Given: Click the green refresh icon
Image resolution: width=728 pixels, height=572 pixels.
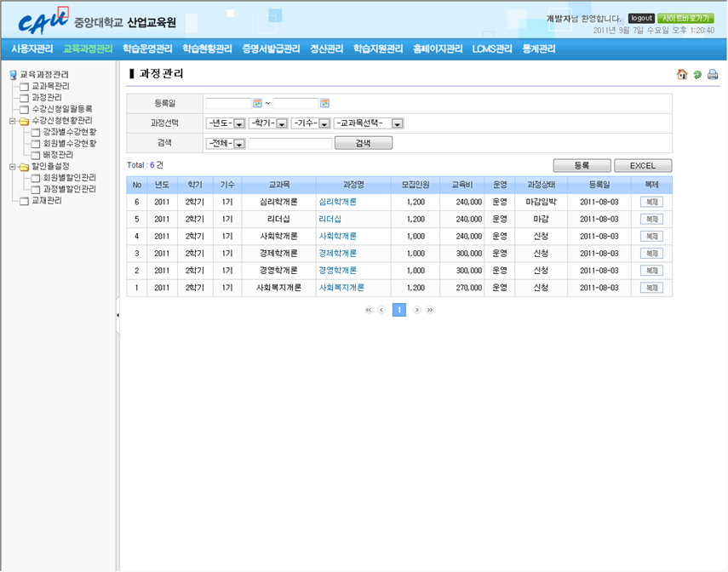Looking at the screenshot, I should [697, 74].
